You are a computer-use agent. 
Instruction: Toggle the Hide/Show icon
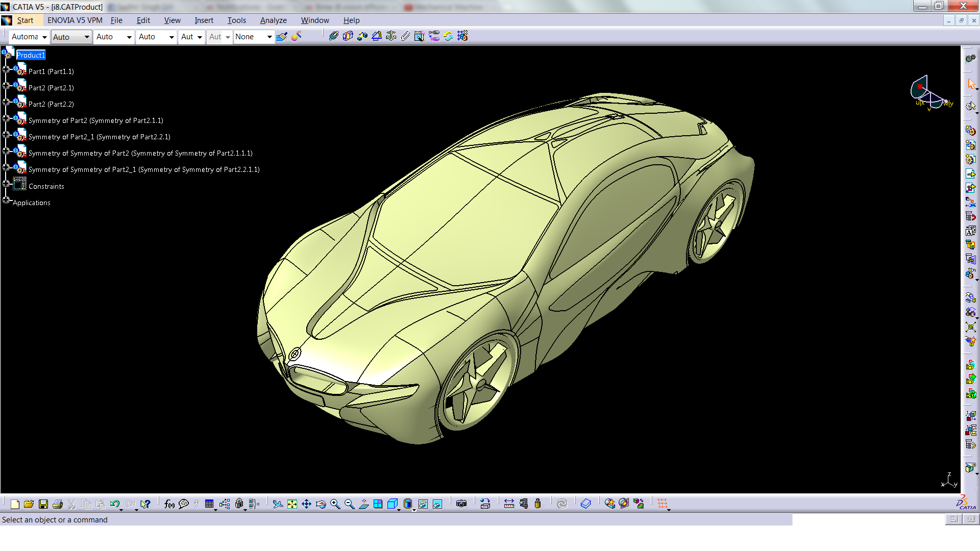click(423, 504)
